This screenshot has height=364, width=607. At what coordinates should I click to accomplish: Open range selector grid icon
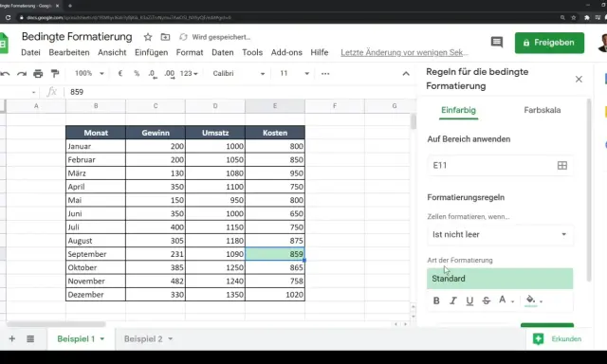[562, 166]
